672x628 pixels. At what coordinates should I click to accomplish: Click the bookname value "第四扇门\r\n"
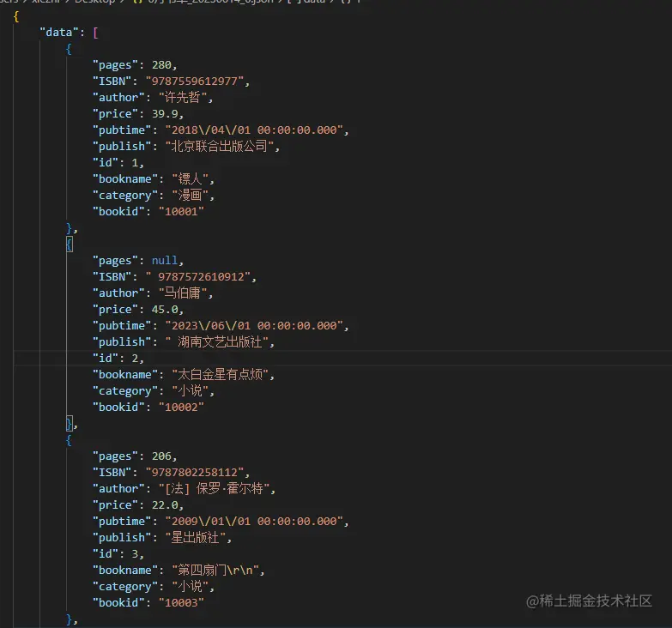pyautogui.click(x=215, y=571)
